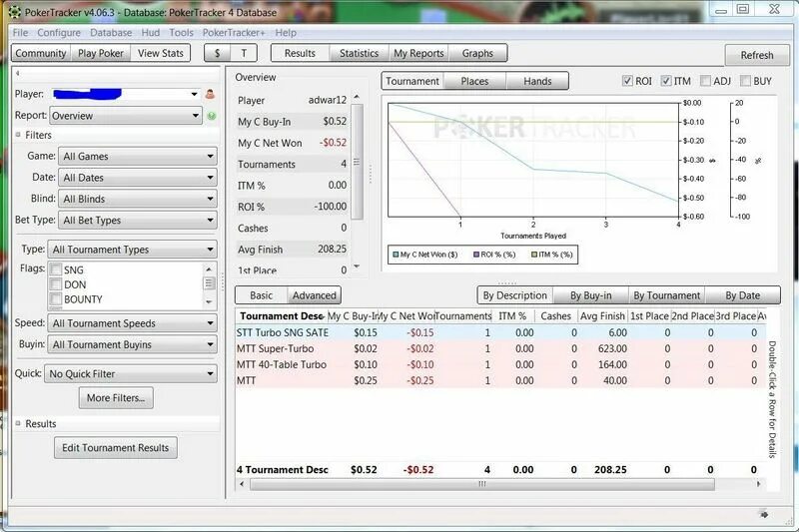Click Edit Tournament Results button
799x532 pixels.
click(116, 447)
